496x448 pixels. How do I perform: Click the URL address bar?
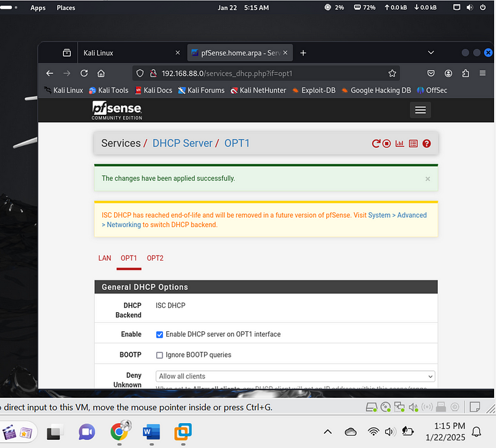tap(266, 73)
